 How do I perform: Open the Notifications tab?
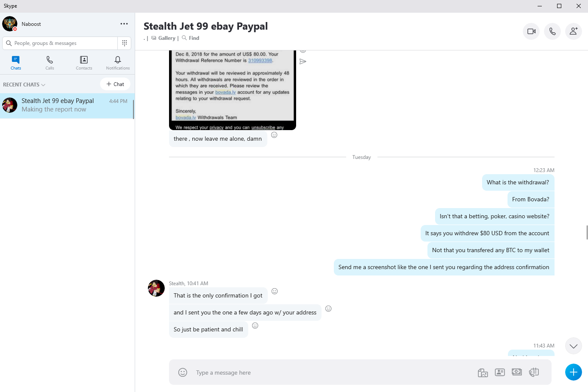(118, 63)
